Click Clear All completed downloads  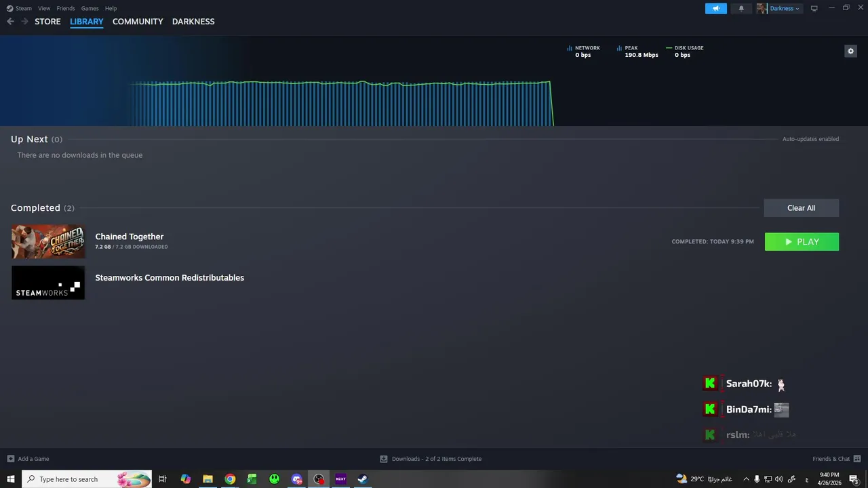point(802,208)
